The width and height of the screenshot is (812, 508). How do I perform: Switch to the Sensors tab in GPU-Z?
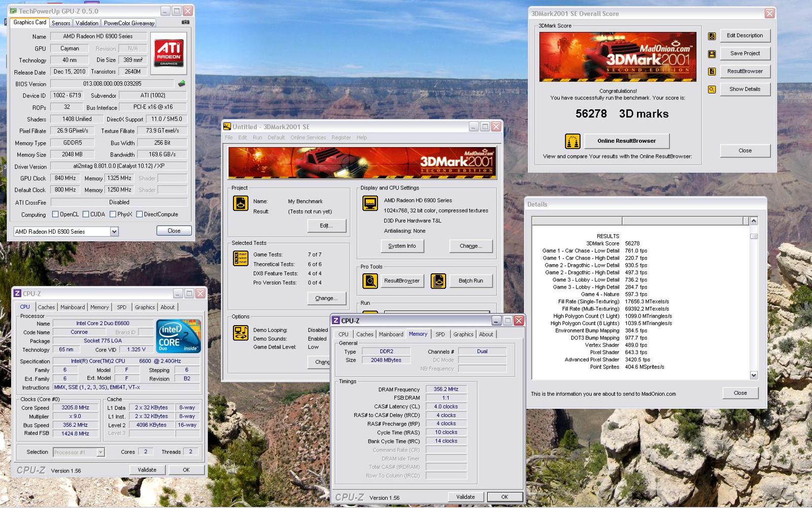[x=61, y=23]
